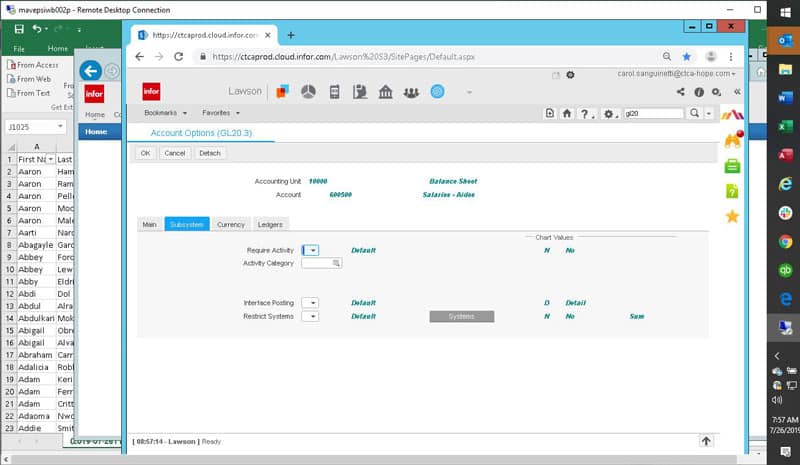Open Chrome from the Windows taskbar

click(x=785, y=241)
